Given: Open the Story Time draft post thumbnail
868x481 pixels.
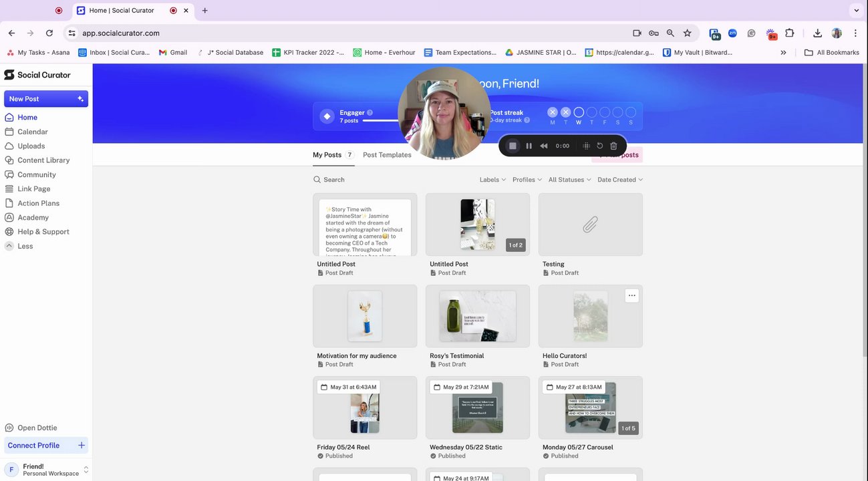Looking at the screenshot, I should (x=365, y=224).
